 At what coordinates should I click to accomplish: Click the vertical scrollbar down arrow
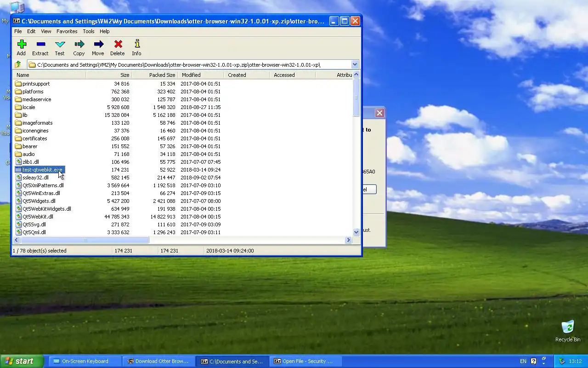(356, 232)
